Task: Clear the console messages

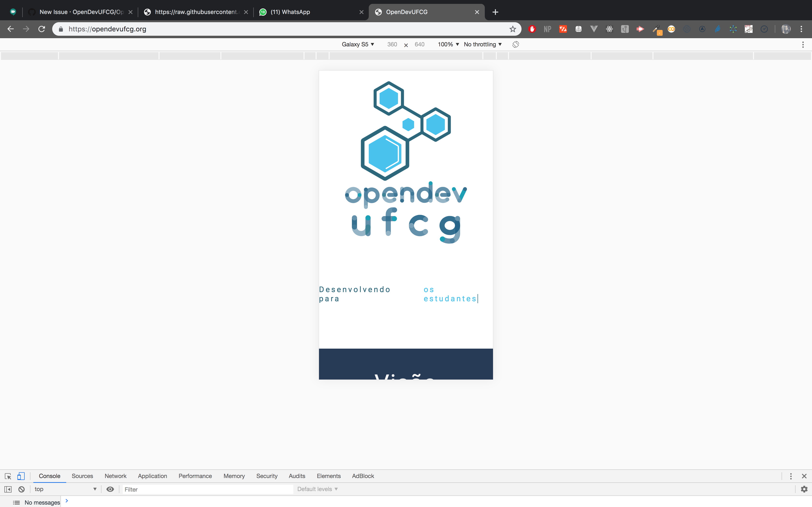Action: pyautogui.click(x=22, y=489)
